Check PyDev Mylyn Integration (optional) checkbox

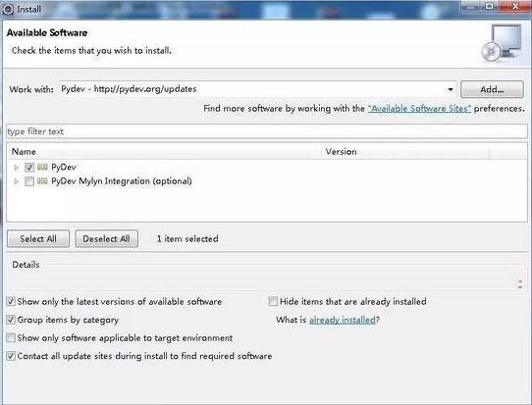point(29,181)
